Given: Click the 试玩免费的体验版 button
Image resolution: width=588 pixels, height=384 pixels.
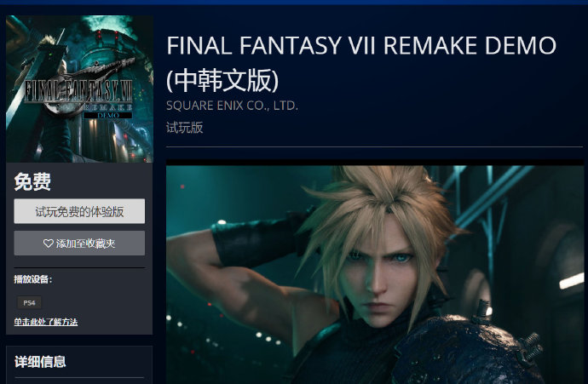Looking at the screenshot, I should point(79,211).
